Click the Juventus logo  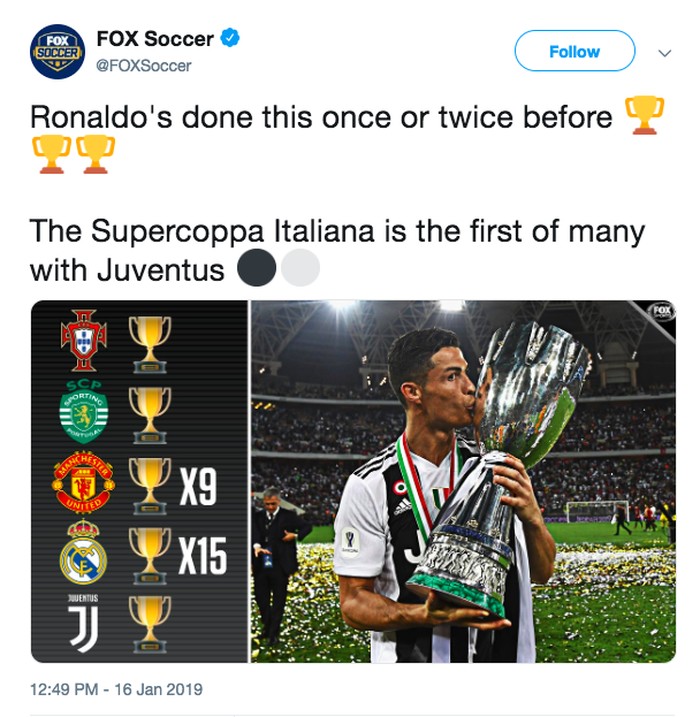pyautogui.click(x=83, y=626)
